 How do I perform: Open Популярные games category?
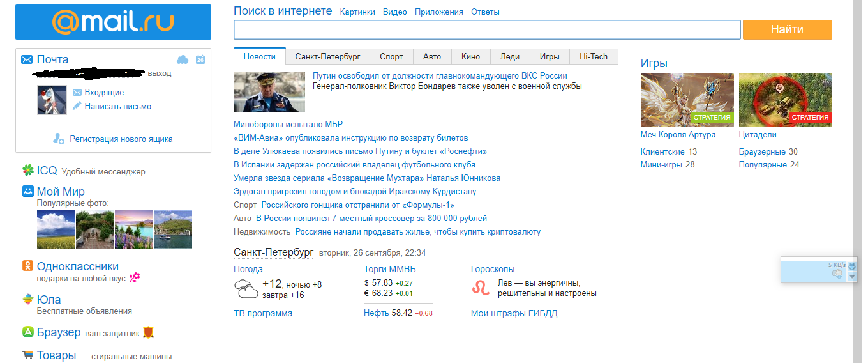tap(763, 164)
